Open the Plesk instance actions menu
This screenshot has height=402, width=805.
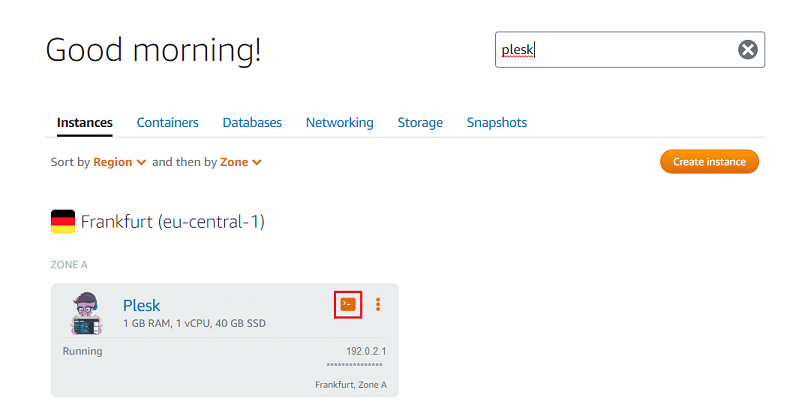click(378, 304)
